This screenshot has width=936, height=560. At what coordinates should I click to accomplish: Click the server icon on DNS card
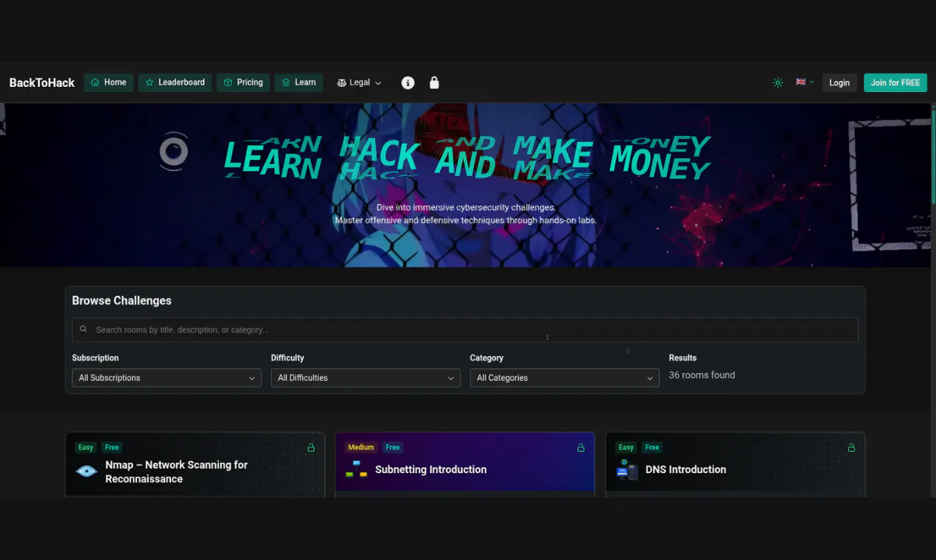(627, 469)
